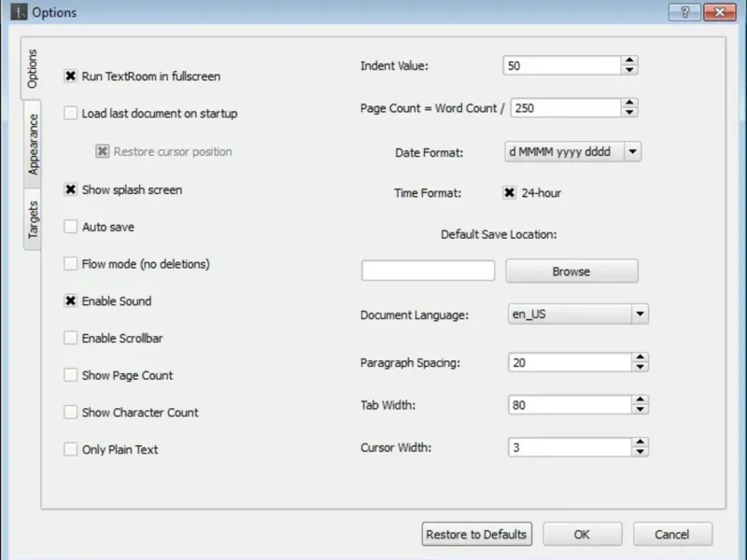Viewport: 747px width, 560px height.
Task: Click the Browse button
Action: pyautogui.click(x=571, y=271)
